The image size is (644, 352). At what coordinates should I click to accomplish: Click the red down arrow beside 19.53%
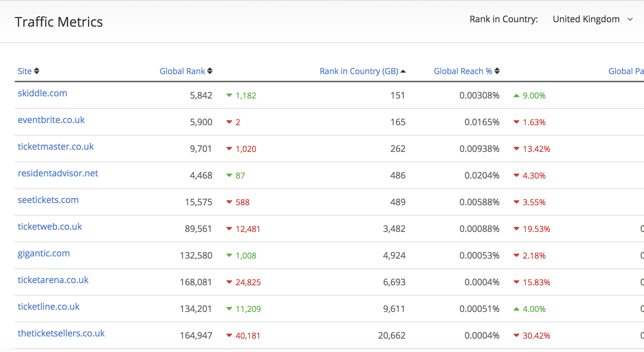click(x=516, y=229)
